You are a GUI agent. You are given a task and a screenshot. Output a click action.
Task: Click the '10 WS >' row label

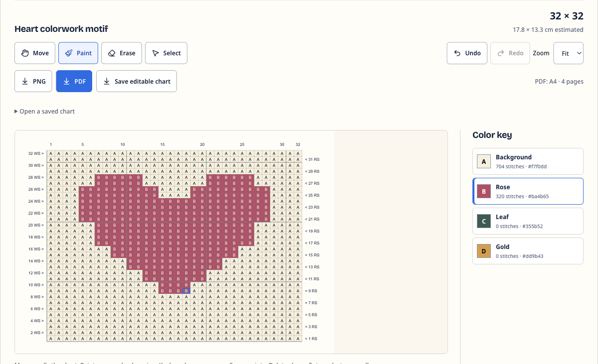point(36,285)
